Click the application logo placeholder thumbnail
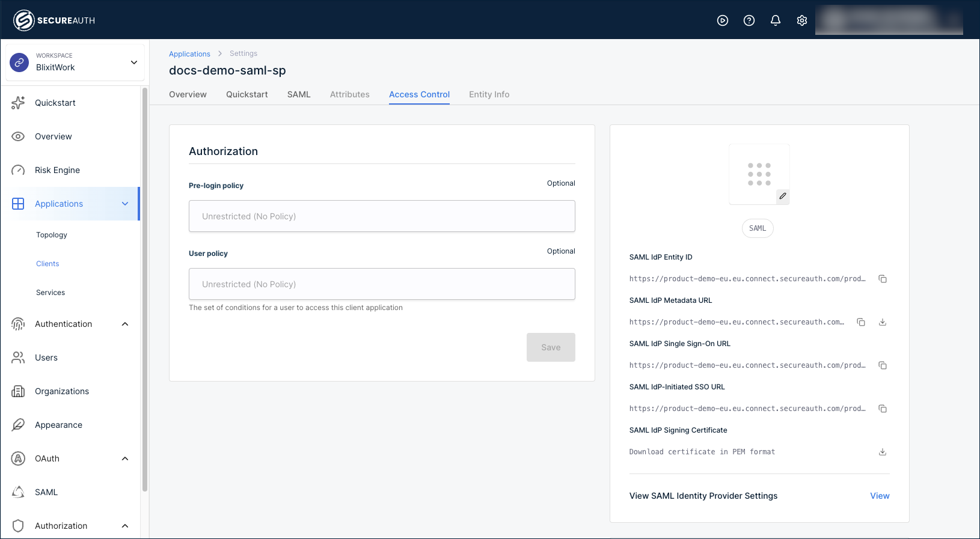This screenshot has width=980, height=539. pos(759,174)
